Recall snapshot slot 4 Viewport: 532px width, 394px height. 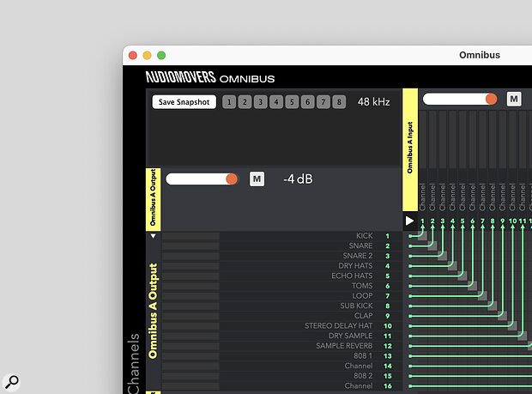click(x=276, y=102)
